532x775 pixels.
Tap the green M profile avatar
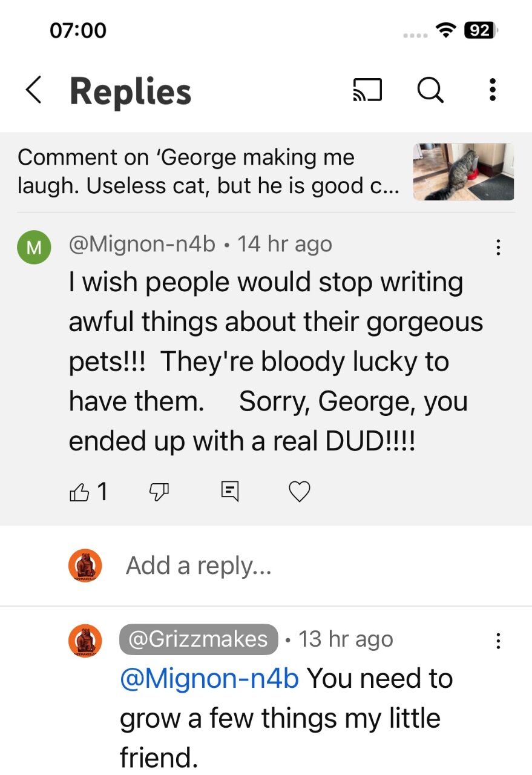pyautogui.click(x=34, y=247)
